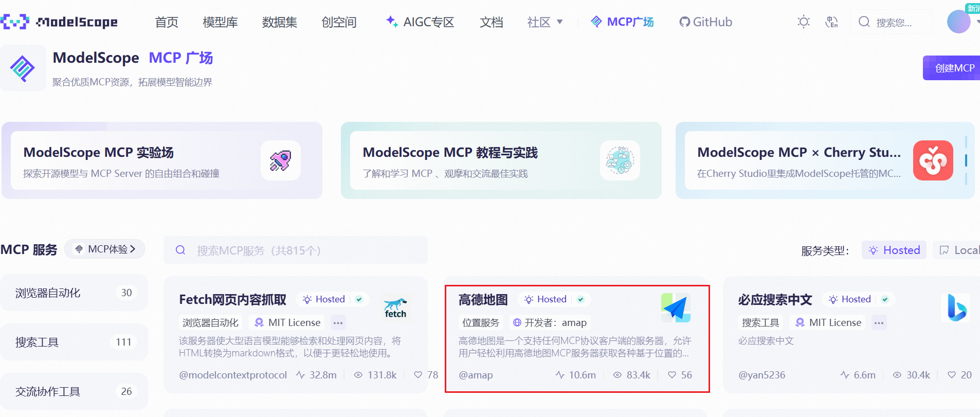Click the MCP广场 diamond logo icon

(23, 68)
